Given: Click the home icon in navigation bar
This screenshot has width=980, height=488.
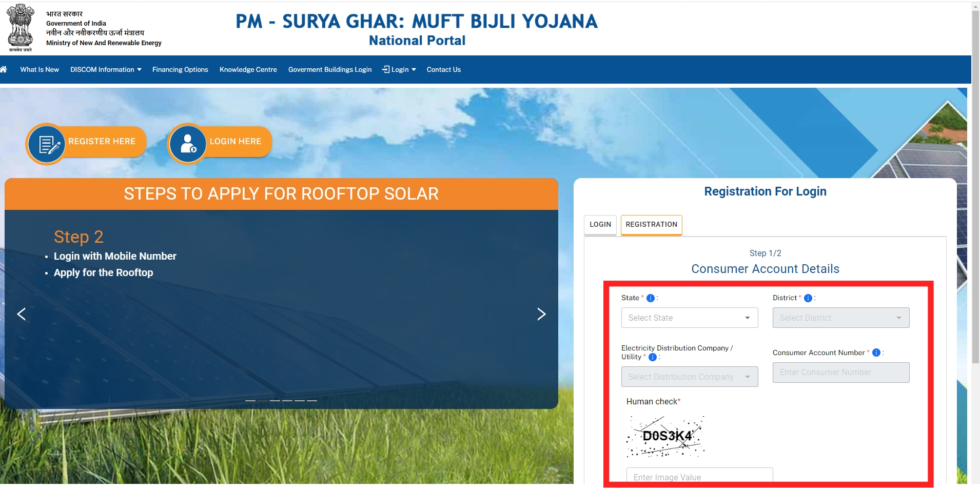Looking at the screenshot, I should click(3, 69).
